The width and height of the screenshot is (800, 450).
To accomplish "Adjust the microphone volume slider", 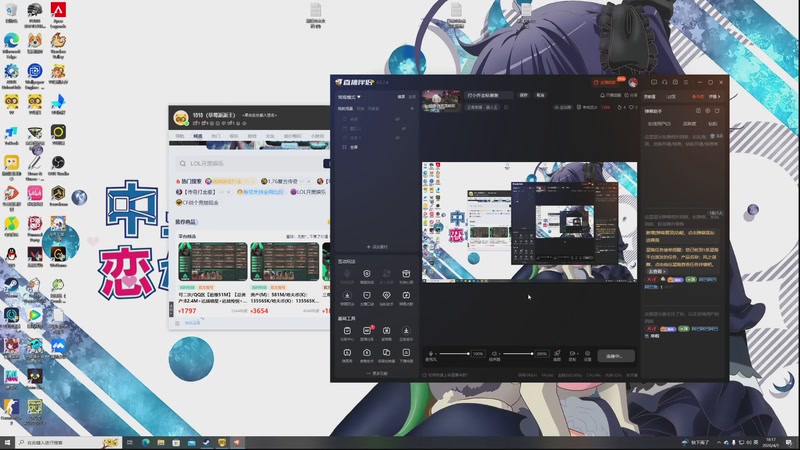I will coord(454,354).
